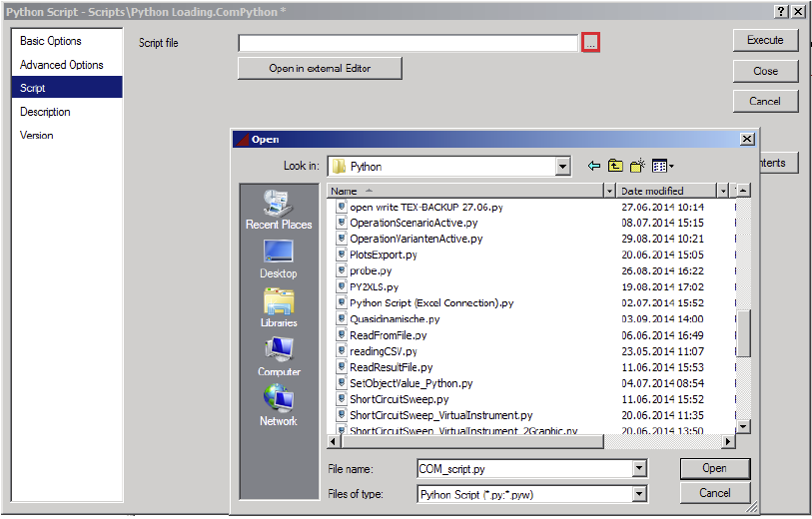Expand the Files of type dropdown
The height and width of the screenshot is (519, 812).
pyautogui.click(x=639, y=494)
